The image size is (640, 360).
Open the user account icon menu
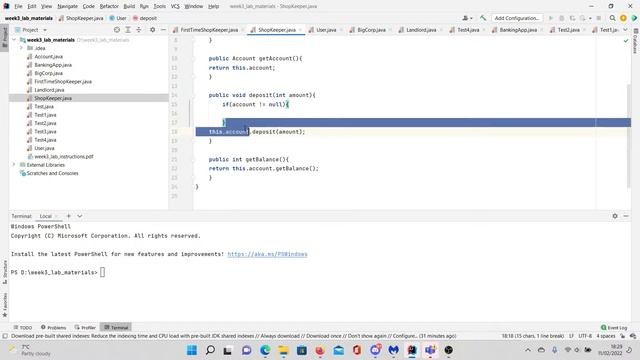point(467,18)
